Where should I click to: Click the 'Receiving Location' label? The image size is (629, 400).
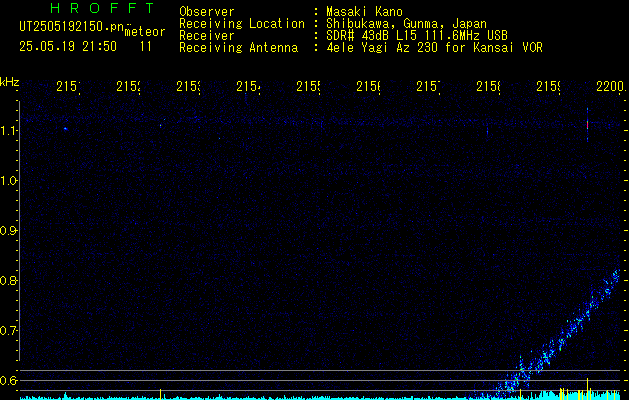click(x=242, y=24)
